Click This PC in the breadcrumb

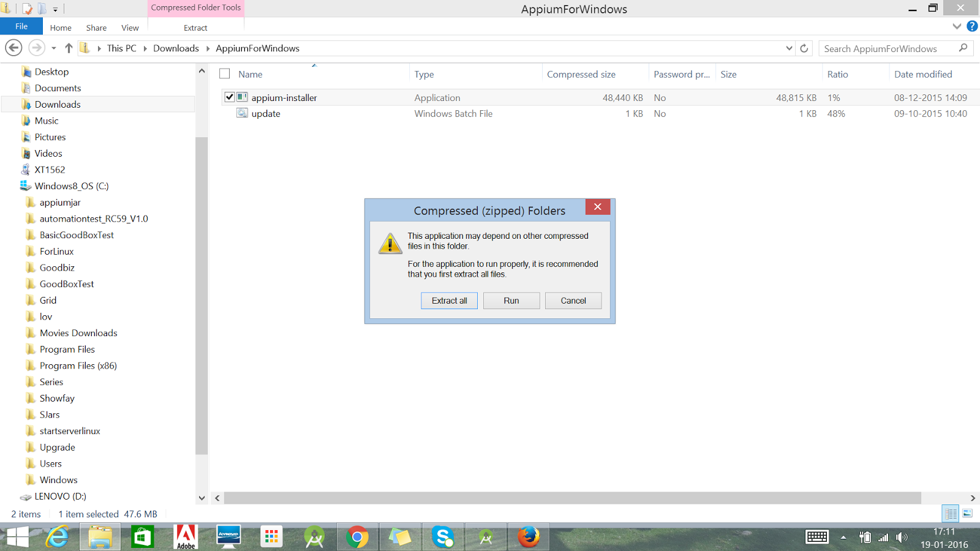[x=121, y=48]
